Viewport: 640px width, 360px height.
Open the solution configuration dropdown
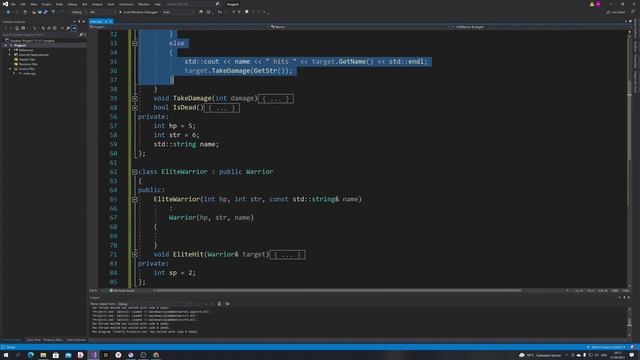pyautogui.click(x=79, y=12)
